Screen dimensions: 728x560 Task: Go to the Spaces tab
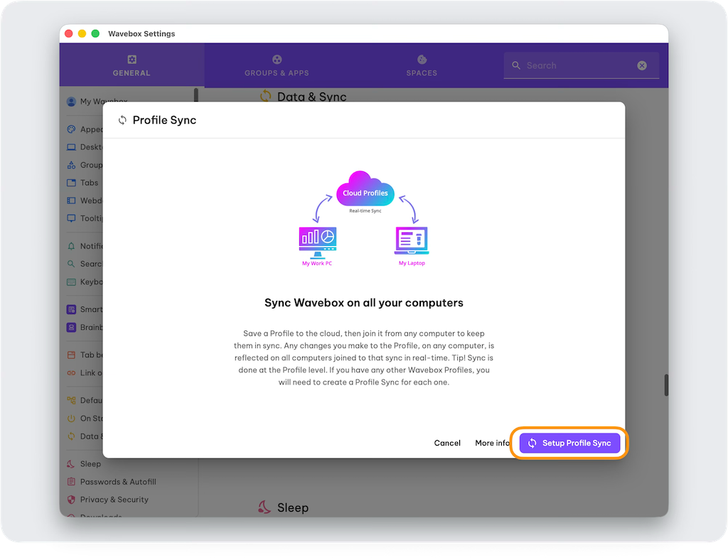pyautogui.click(x=422, y=65)
